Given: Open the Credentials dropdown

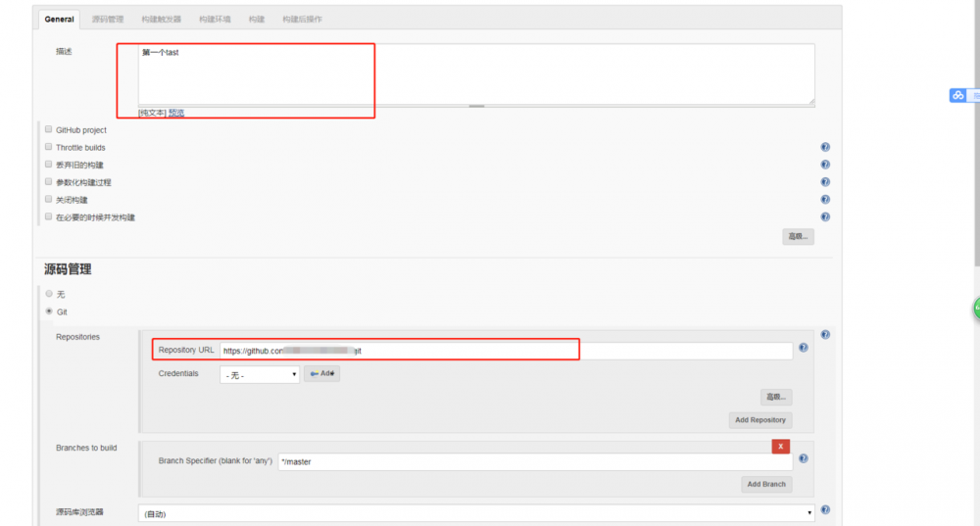Looking at the screenshot, I should tap(260, 375).
